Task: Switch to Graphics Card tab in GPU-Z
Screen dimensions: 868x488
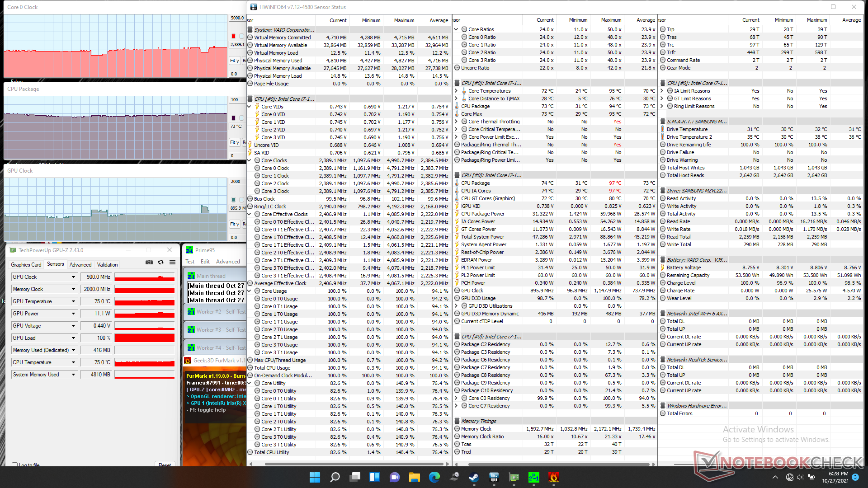Action: [x=26, y=265]
